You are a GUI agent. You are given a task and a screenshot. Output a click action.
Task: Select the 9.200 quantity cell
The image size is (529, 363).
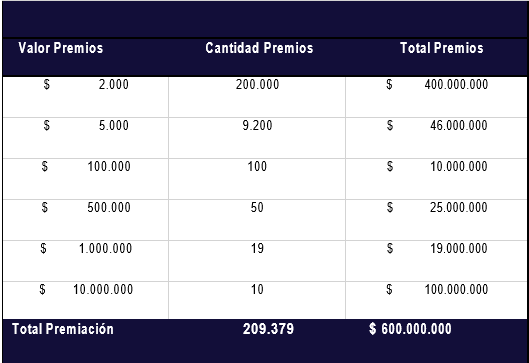click(257, 138)
